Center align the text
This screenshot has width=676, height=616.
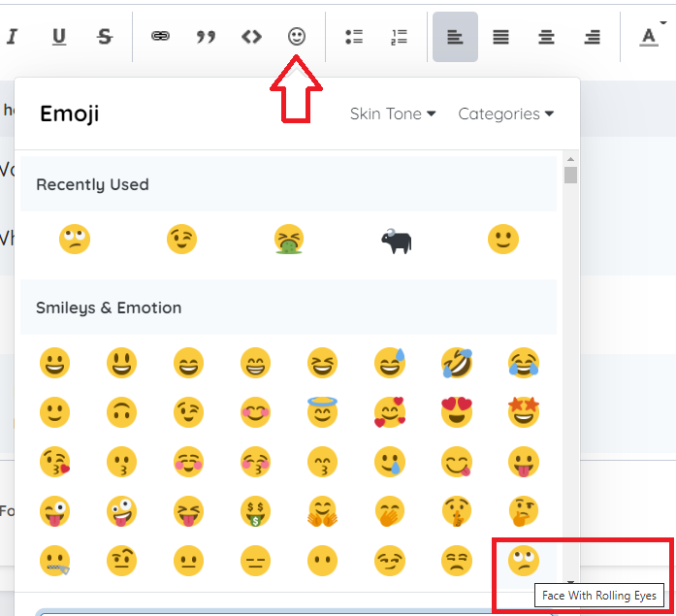(546, 37)
